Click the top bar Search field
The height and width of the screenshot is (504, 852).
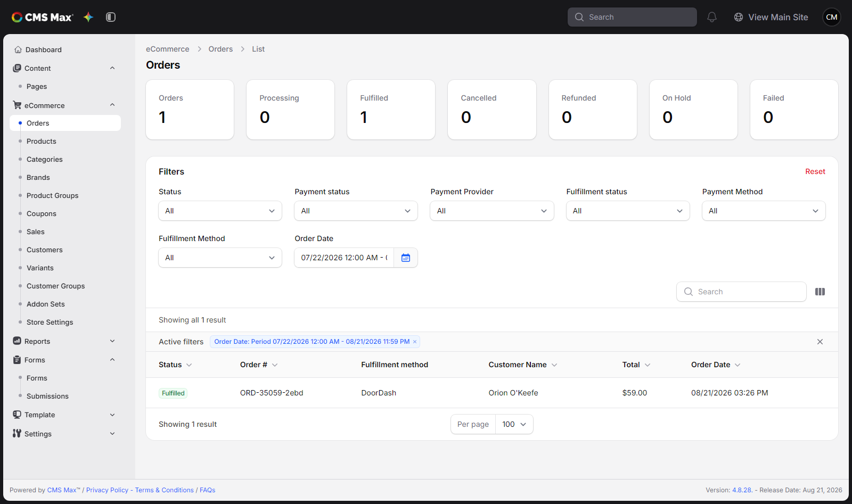coord(632,17)
